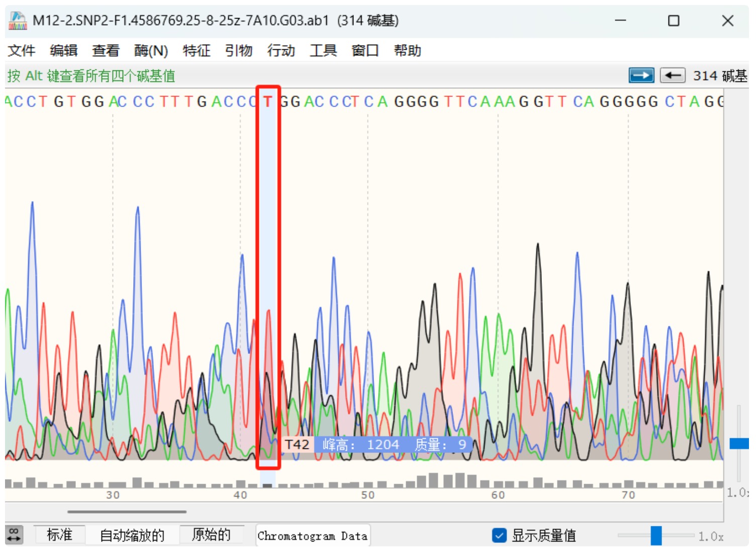Open the 帮助 menu
This screenshot has width=756, height=552.
click(x=407, y=51)
